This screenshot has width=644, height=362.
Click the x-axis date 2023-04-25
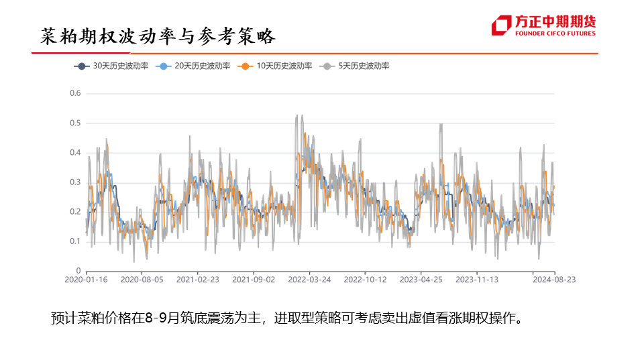pyautogui.click(x=421, y=280)
